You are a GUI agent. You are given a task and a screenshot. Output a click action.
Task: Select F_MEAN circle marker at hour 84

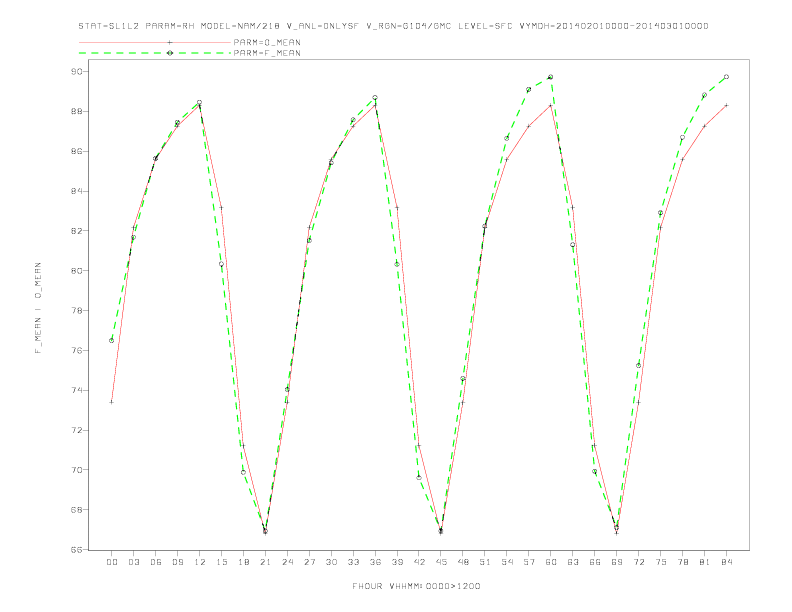click(x=726, y=77)
